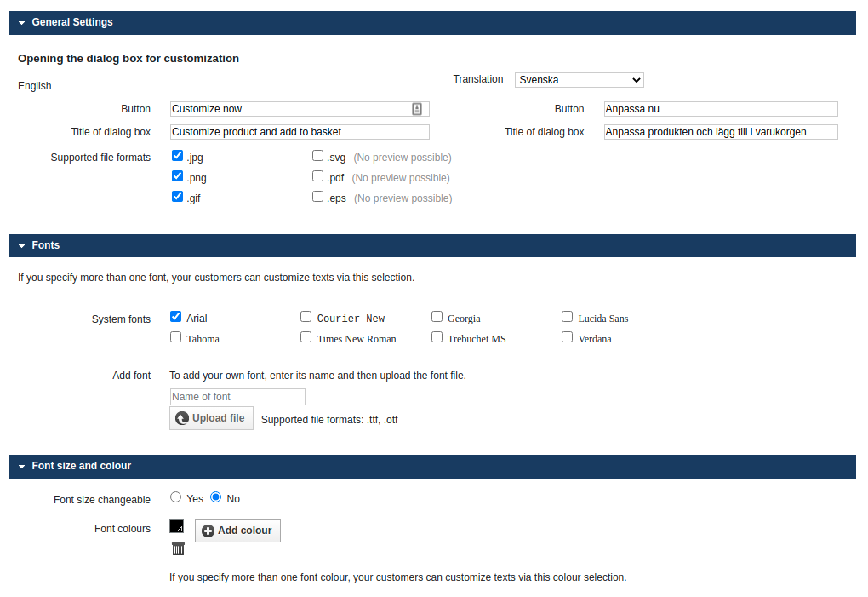
Task: Open the black font colour swatch
Action: click(177, 526)
